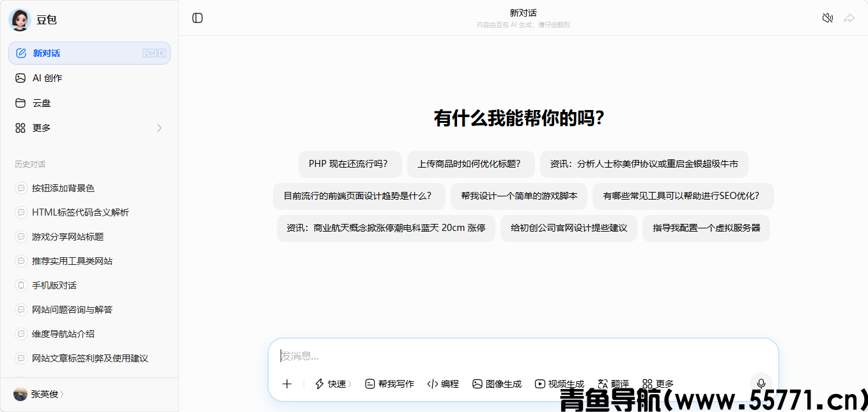Click chat icon beside 按钮添加背景色
868x412 pixels.
(x=20, y=188)
